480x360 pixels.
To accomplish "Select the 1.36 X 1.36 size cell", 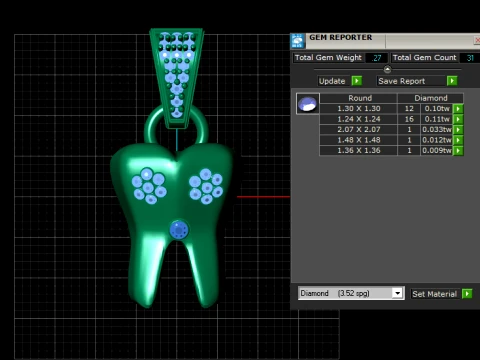I will click(x=359, y=151).
